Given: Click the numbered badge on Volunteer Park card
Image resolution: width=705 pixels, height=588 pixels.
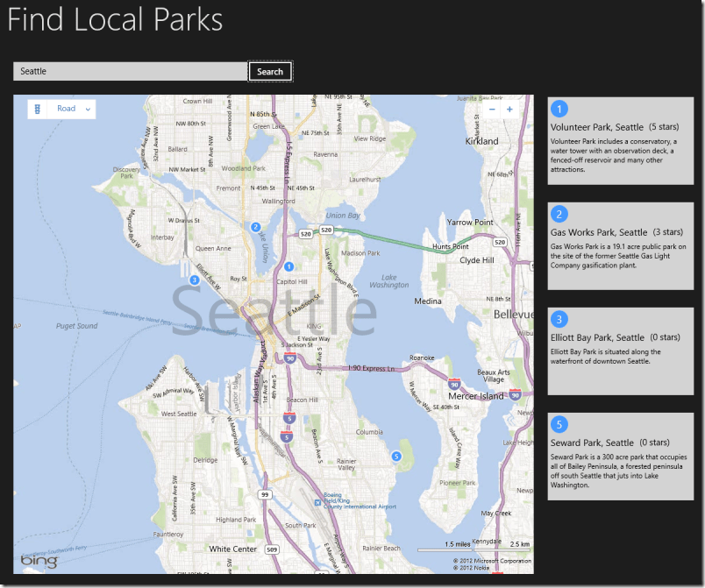Looking at the screenshot, I should click(x=559, y=109).
